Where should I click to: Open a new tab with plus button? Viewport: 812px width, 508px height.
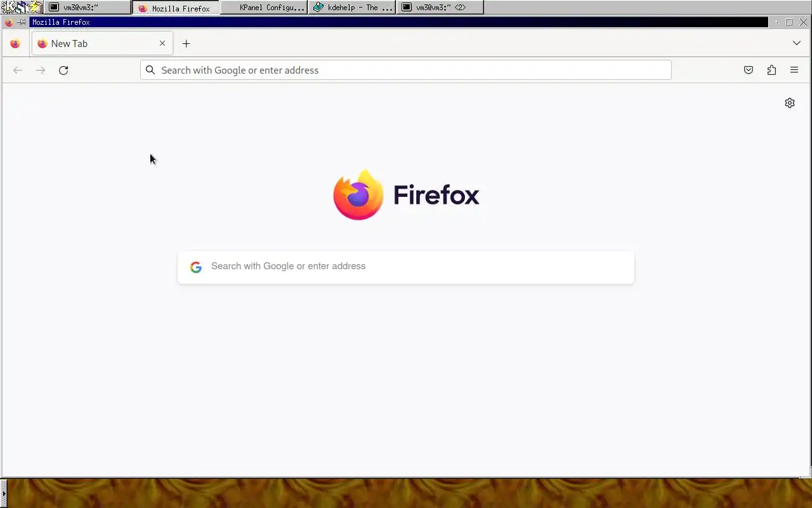(186, 44)
